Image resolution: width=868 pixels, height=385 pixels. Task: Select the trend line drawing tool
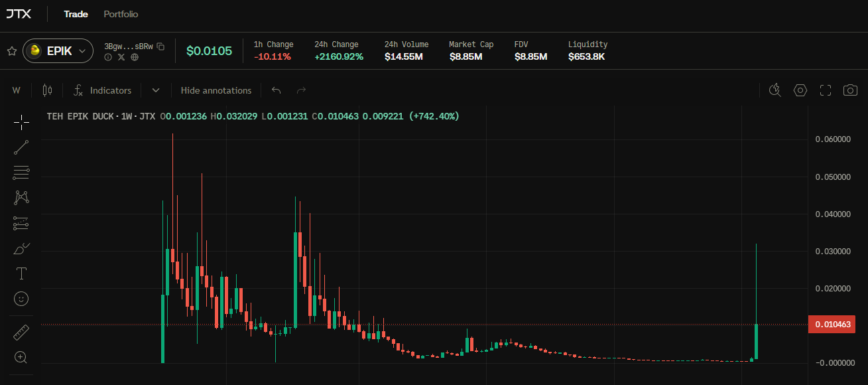pos(21,147)
